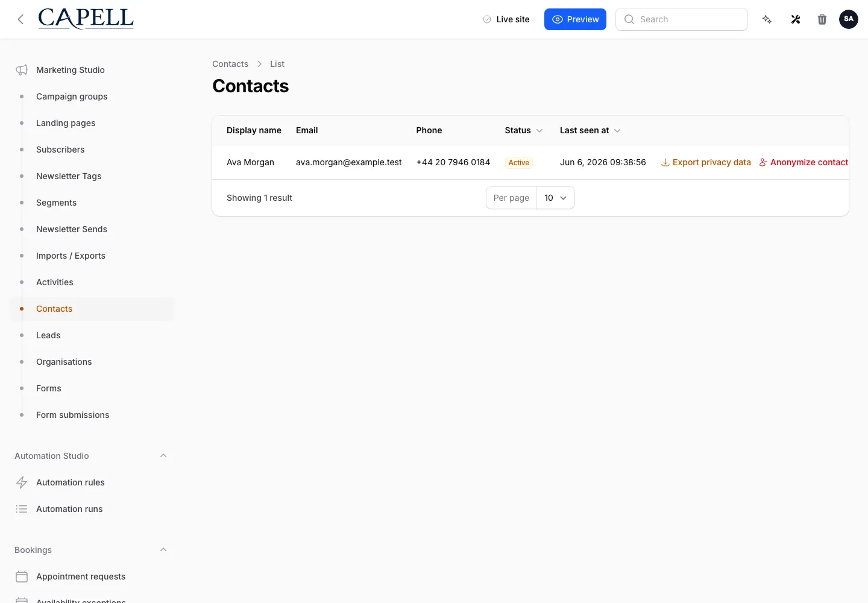Screen dimensions: 868x603
Task: Click the Jun 6, 2026 09:38:56 cell
Action: (603, 162)
